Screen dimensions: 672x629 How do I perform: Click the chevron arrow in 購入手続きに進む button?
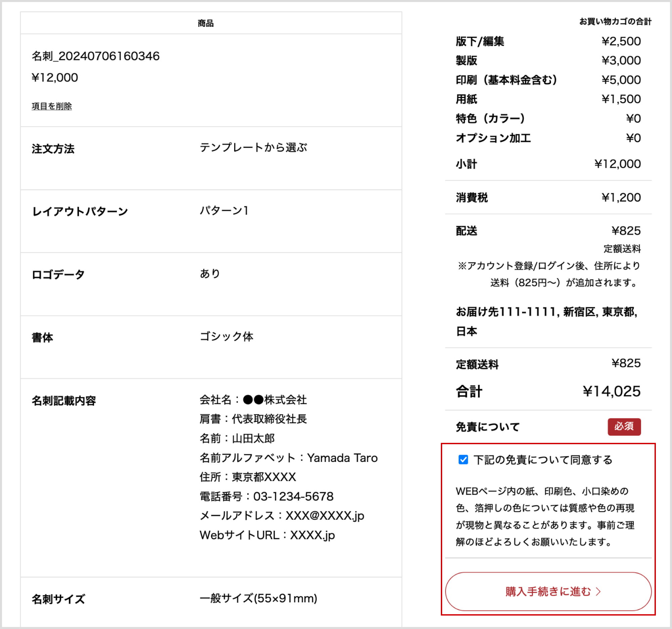pos(598,591)
